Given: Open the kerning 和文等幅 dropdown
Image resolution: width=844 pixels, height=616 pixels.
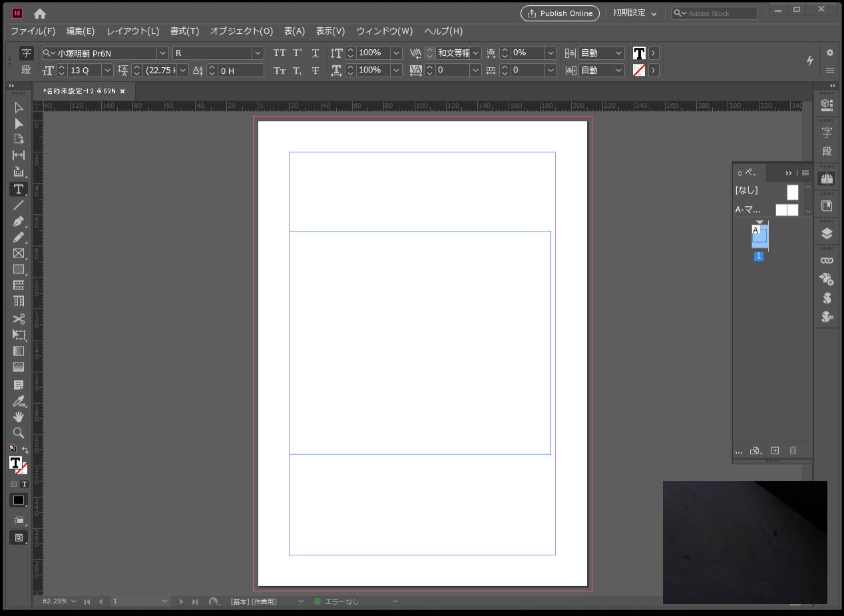Looking at the screenshot, I should [475, 53].
